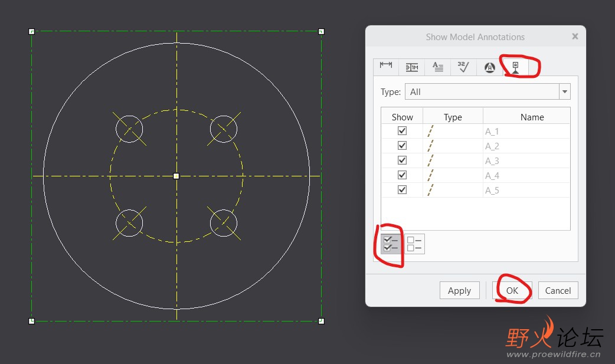Click the axis type icon for A_3
Viewport: 615px width, 364px height.
click(x=430, y=160)
